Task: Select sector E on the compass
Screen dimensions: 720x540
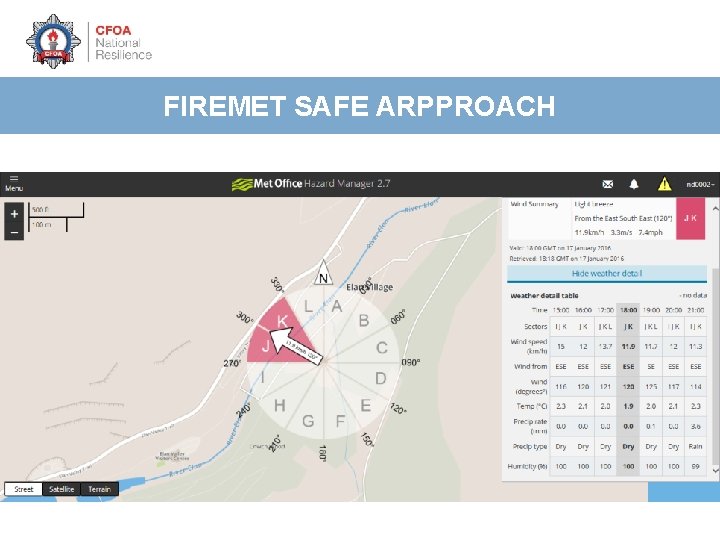Action: (366, 405)
